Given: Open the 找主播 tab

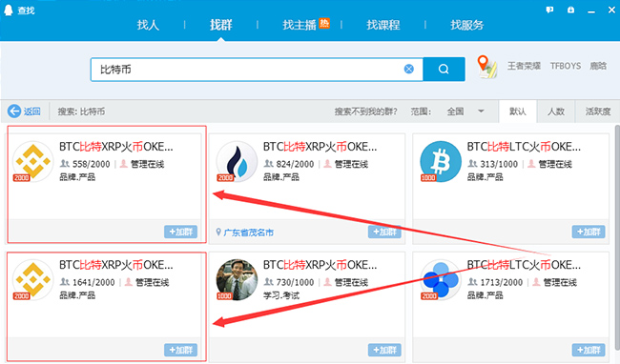Looking at the screenshot, I should (x=300, y=25).
